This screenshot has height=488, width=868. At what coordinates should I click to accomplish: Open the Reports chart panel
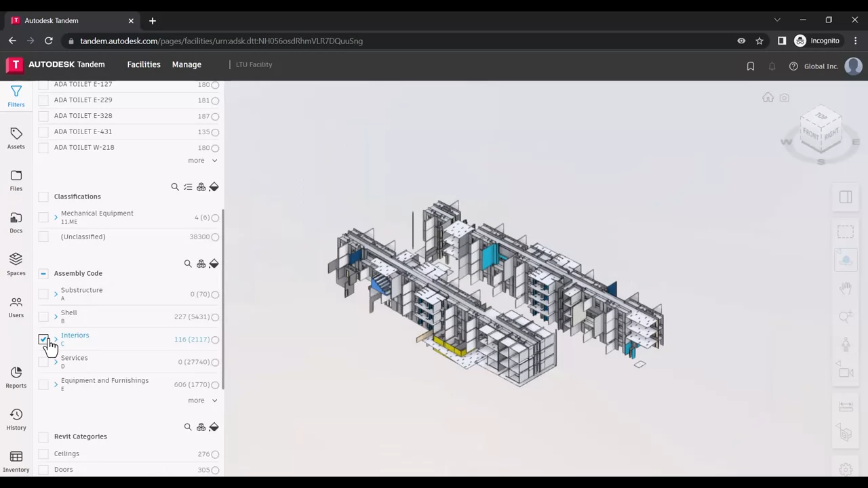16,377
